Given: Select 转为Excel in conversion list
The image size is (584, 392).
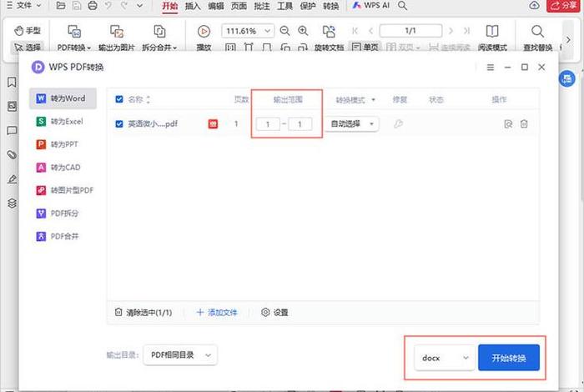Looking at the screenshot, I should click(63, 122).
